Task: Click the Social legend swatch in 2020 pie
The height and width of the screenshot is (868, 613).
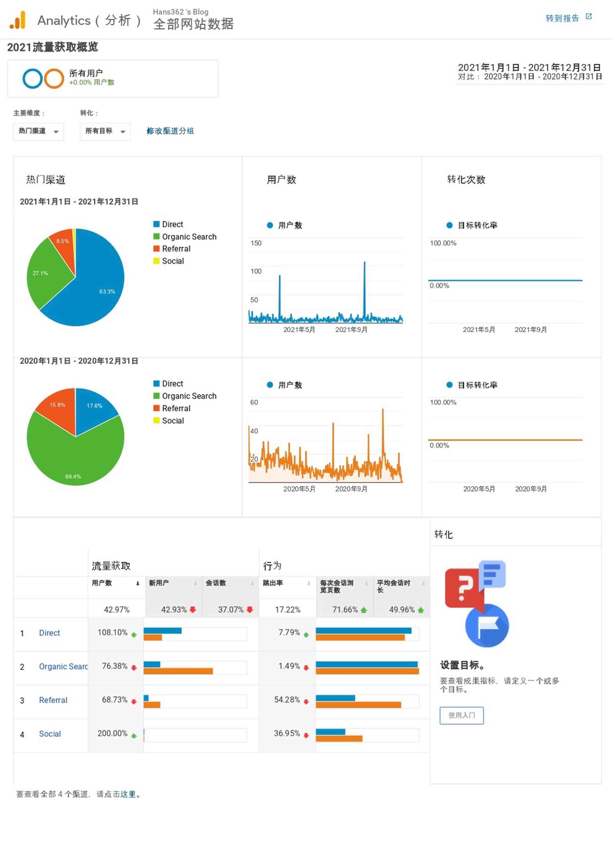Action: coord(157,420)
